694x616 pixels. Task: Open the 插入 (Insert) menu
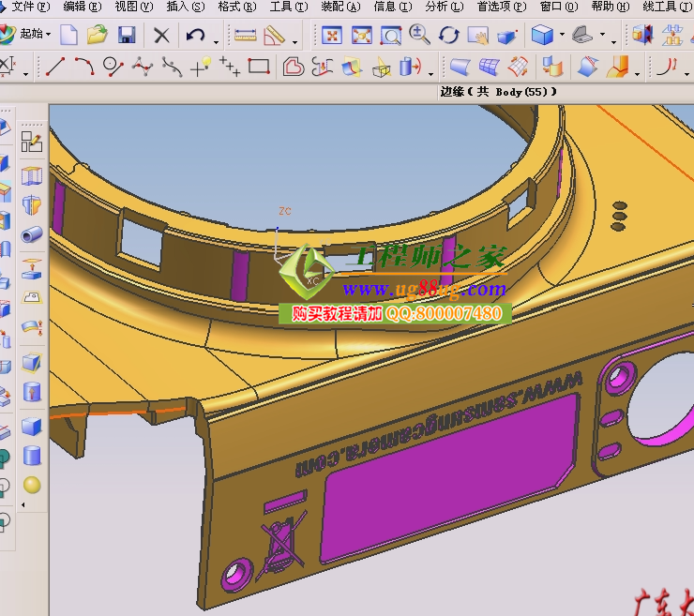click(184, 7)
